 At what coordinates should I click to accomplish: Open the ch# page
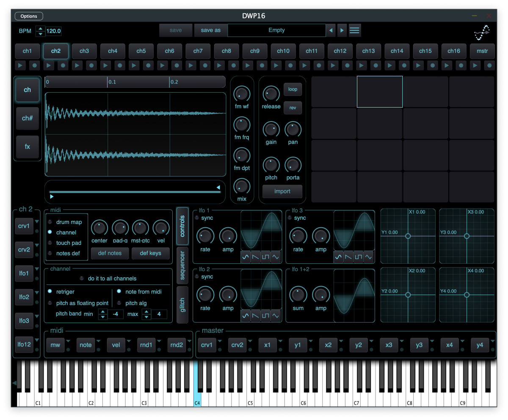28,118
